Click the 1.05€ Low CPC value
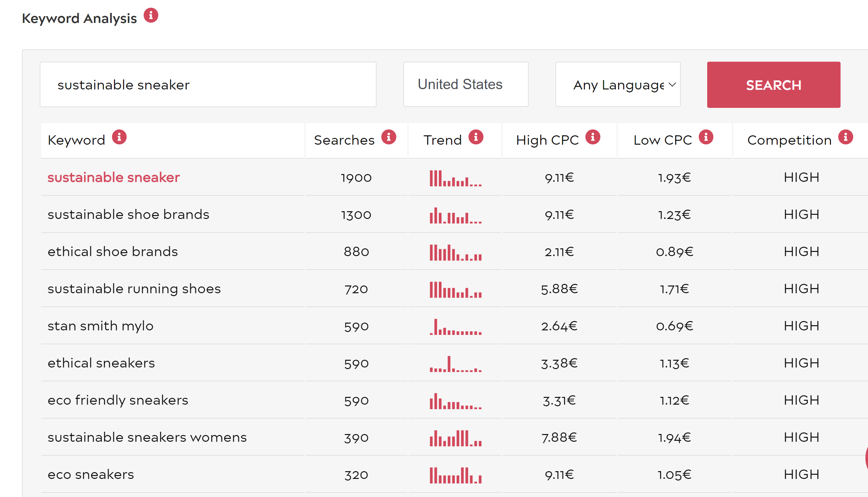 point(674,475)
